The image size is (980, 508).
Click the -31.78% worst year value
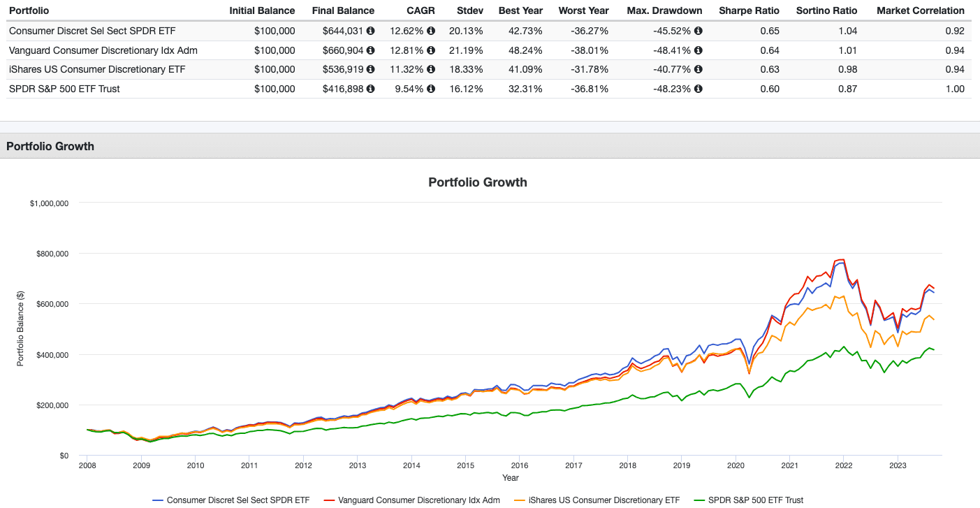(x=590, y=69)
